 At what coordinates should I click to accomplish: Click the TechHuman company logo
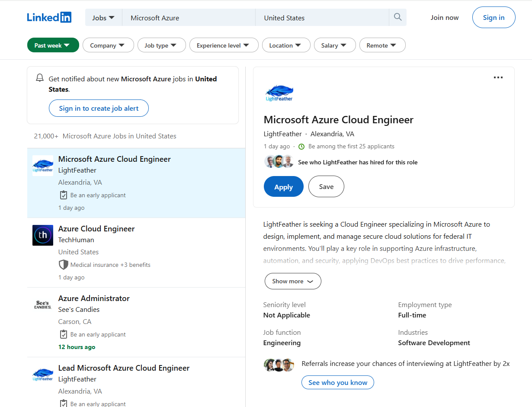pyautogui.click(x=43, y=235)
